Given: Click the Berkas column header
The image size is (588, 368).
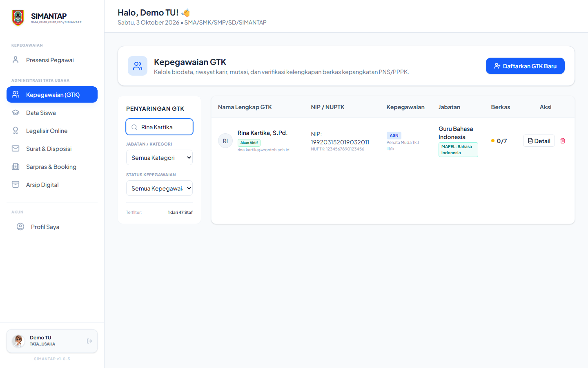Looking at the screenshot, I should pyautogui.click(x=501, y=107).
